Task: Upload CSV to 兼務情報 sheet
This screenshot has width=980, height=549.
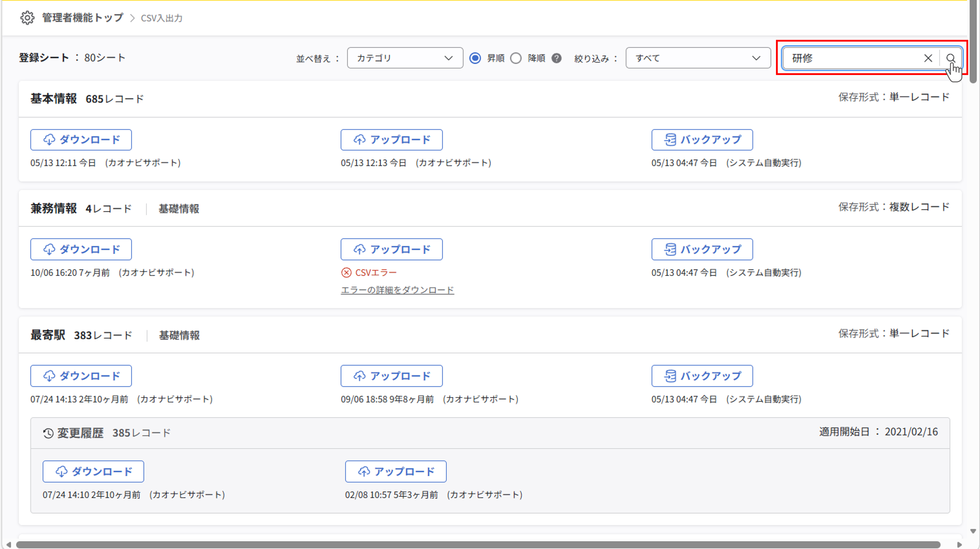Action: click(392, 249)
